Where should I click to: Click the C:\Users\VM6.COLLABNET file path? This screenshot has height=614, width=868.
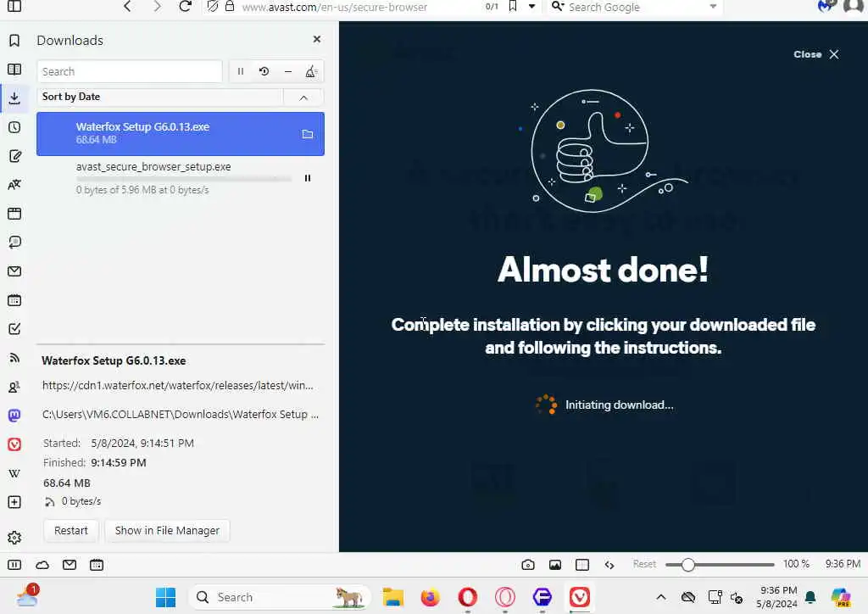[x=181, y=414]
